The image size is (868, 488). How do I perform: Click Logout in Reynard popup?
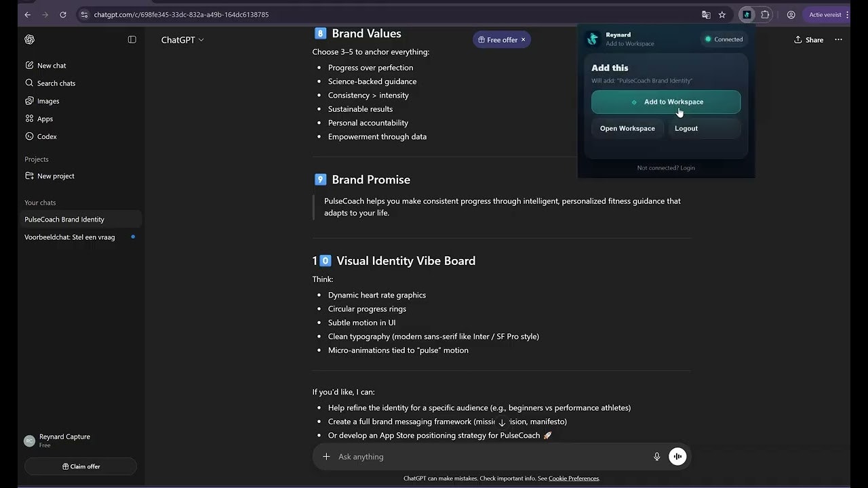click(x=704, y=129)
